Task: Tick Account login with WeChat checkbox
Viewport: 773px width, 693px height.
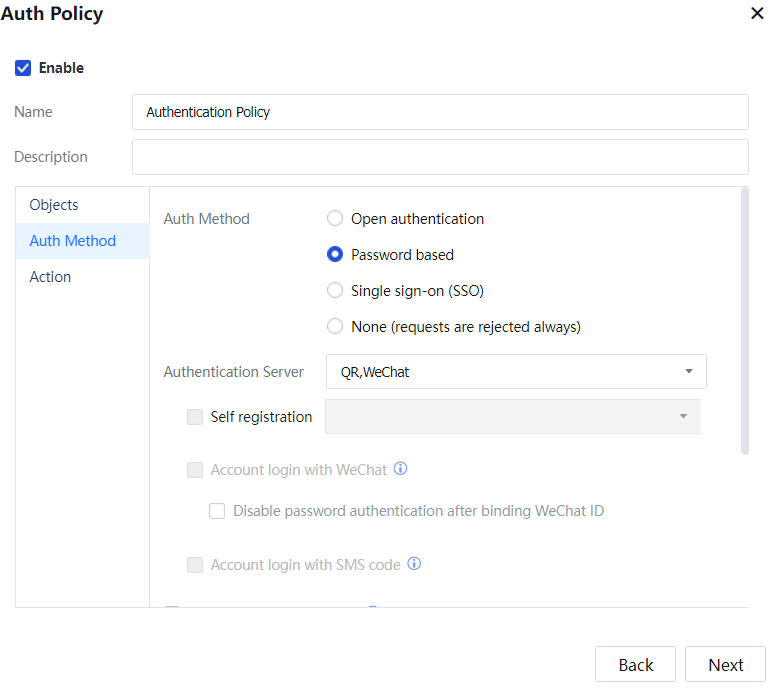Action: (195, 470)
